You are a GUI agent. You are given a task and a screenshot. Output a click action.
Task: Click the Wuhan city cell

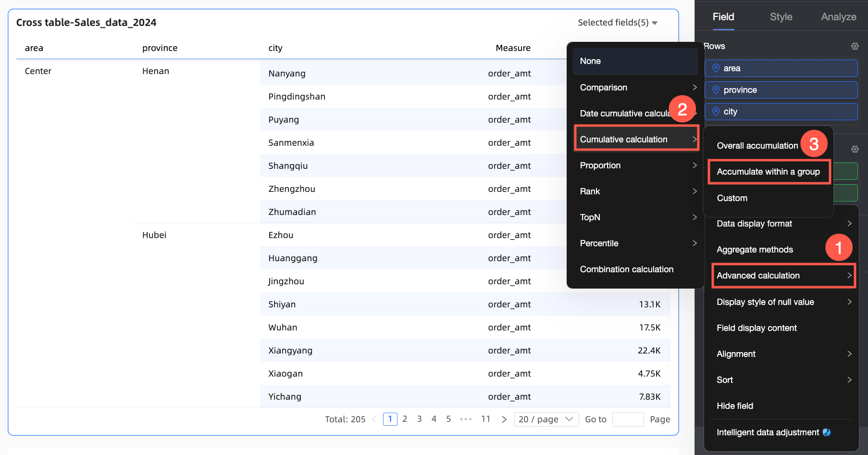pos(283,328)
